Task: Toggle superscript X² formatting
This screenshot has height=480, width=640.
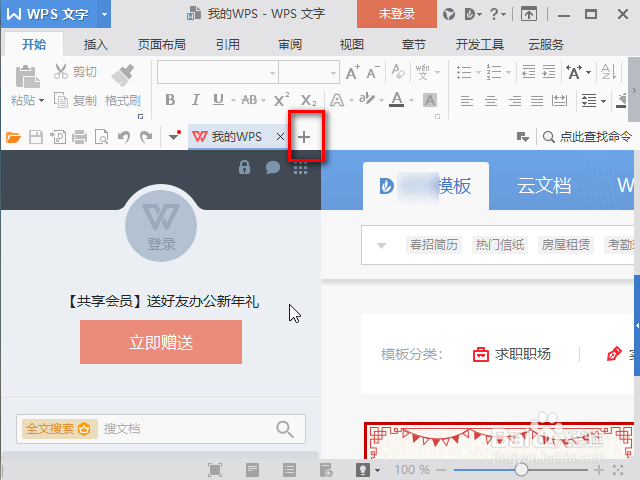Action: coord(282,100)
